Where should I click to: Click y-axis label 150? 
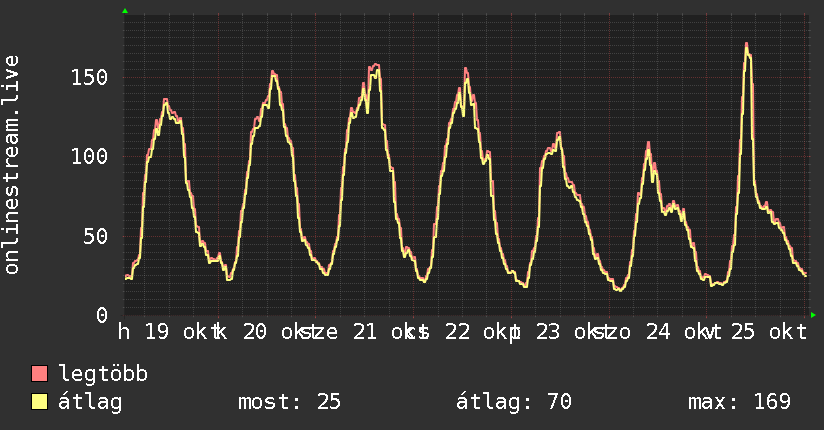[89, 77]
